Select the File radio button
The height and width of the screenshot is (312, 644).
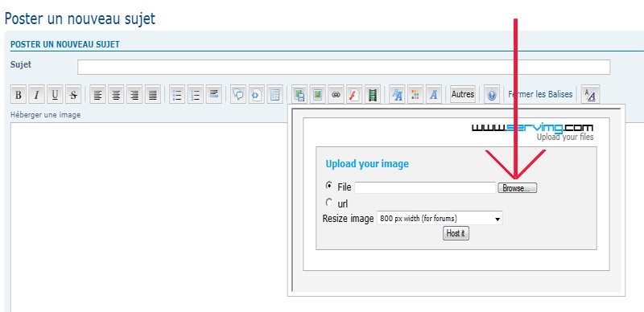point(329,186)
